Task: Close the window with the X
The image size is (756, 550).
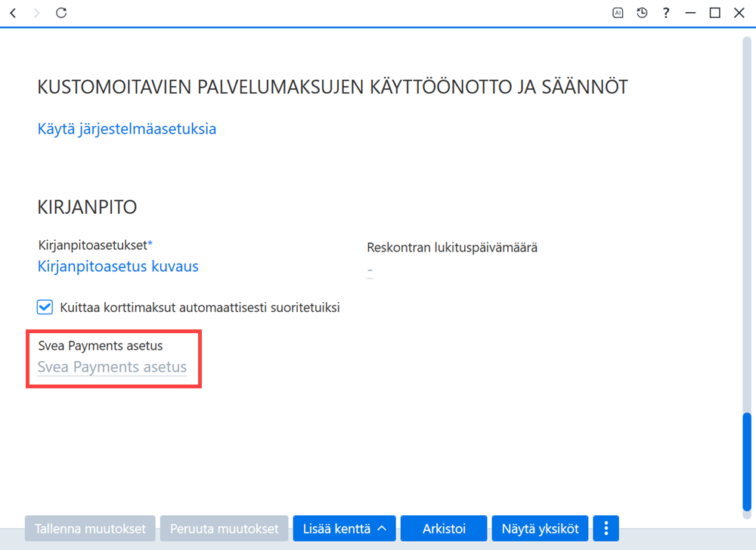Action: tap(739, 13)
